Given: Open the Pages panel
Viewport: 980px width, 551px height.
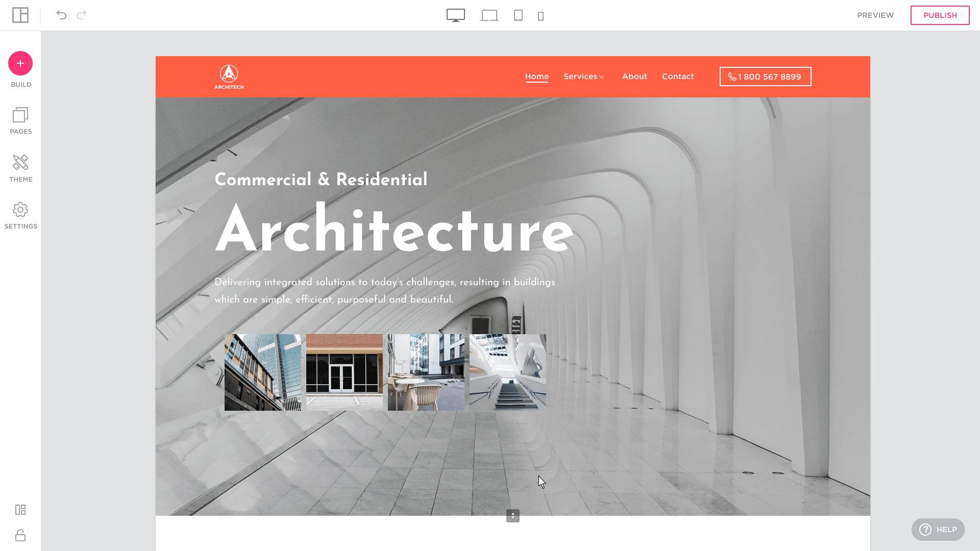Looking at the screenshot, I should tap(20, 121).
